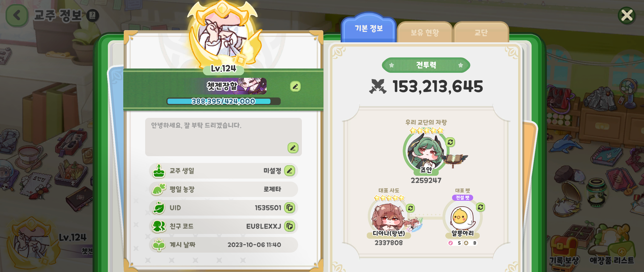The image size is (644, 272).
Task: Copy the 친구 코드 EU8LEXXJ
Action: coord(290,226)
